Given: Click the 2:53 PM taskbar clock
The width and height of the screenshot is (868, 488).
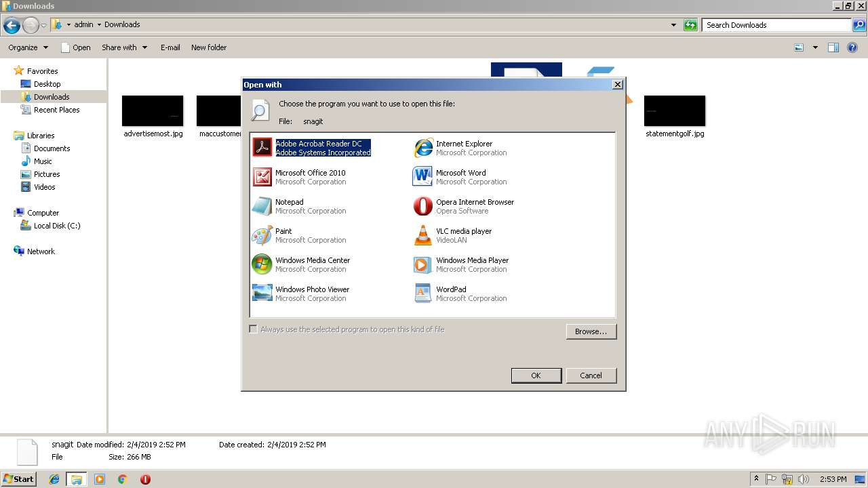Looking at the screenshot, I should pos(832,479).
